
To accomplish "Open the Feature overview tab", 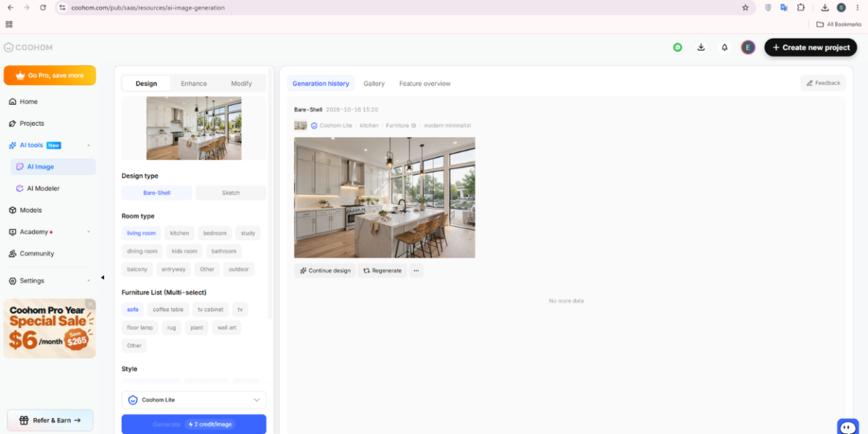I will click(x=425, y=84).
